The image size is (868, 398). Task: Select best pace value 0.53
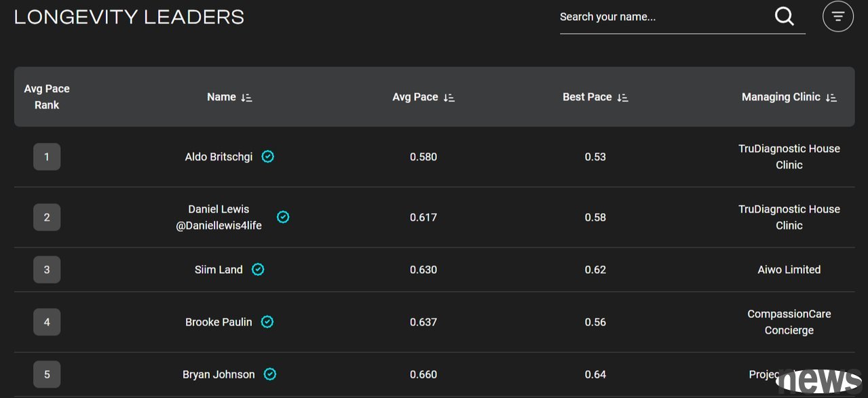tap(595, 157)
